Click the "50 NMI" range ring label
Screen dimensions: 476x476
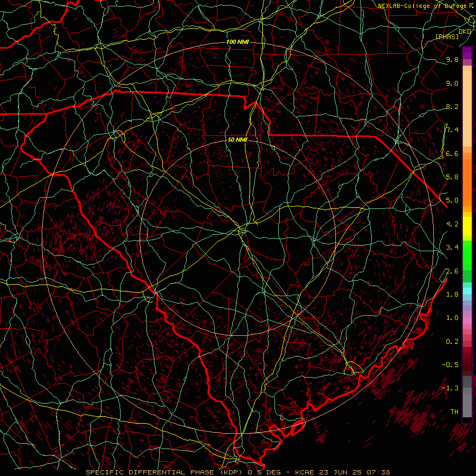click(x=237, y=140)
